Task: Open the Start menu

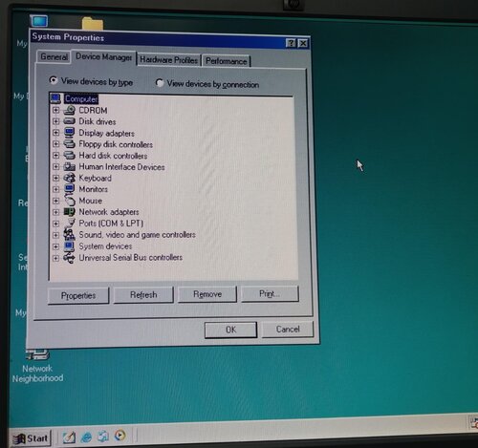Action: click(31, 438)
